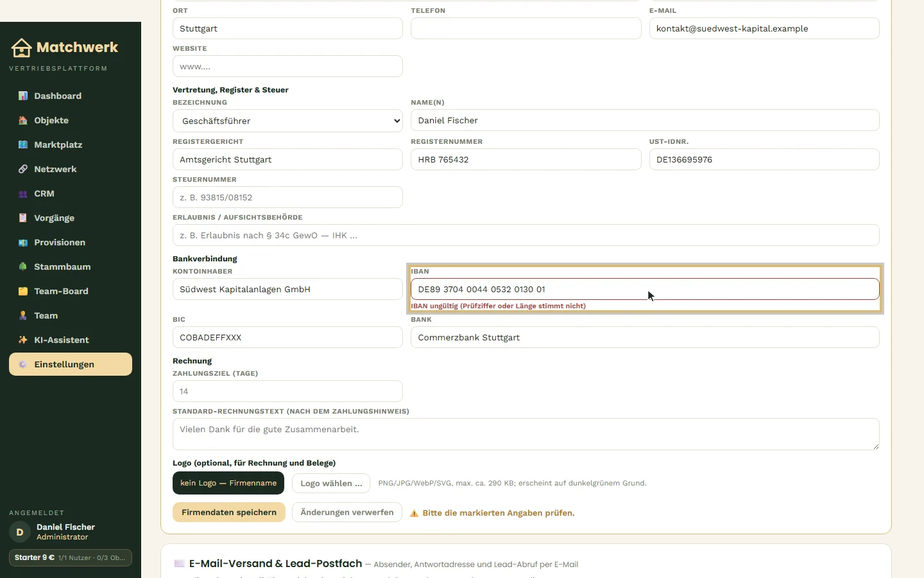Image resolution: width=924 pixels, height=578 pixels.
Task: Click the Team-Board folder icon
Action: pos(23,291)
